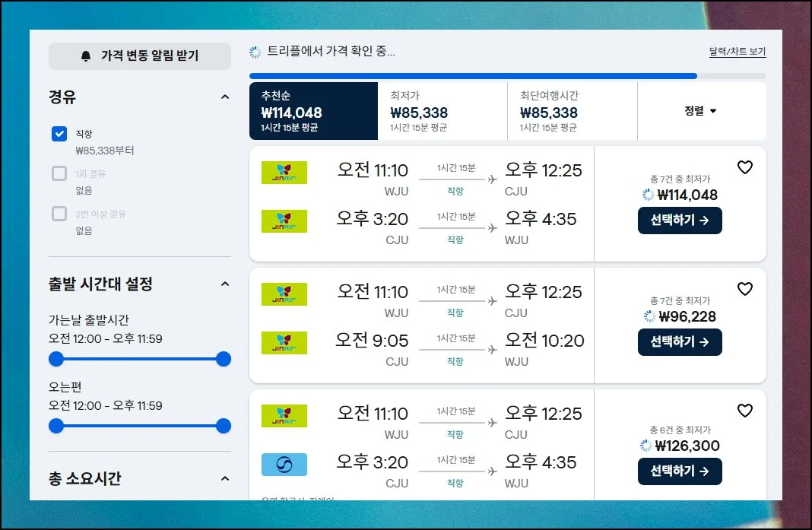Uncheck the 직항 direct flight checkbox

coord(59,134)
